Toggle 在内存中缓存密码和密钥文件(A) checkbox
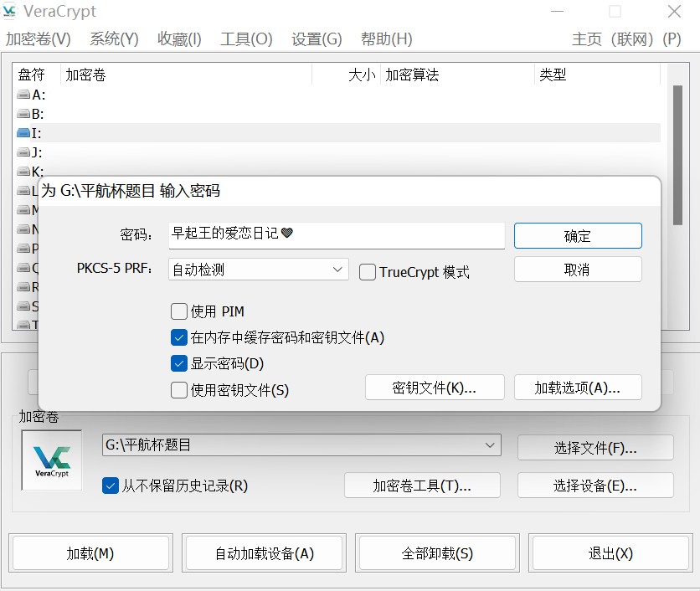 click(179, 337)
